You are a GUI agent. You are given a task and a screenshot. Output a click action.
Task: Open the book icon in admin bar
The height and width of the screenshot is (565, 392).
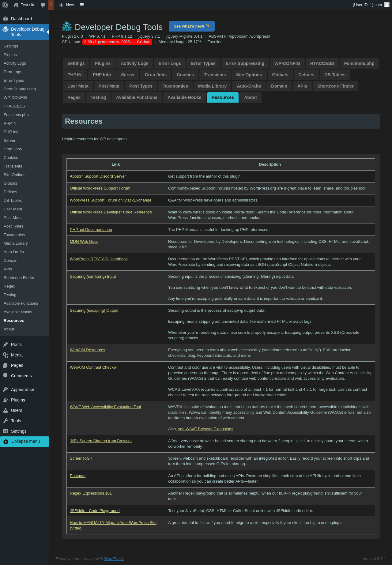tap(82, 5)
